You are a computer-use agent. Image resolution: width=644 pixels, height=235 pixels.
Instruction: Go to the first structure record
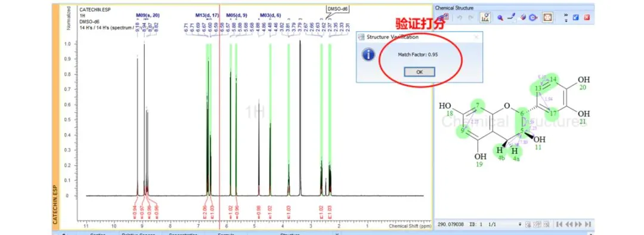pyautogui.click(x=559, y=224)
